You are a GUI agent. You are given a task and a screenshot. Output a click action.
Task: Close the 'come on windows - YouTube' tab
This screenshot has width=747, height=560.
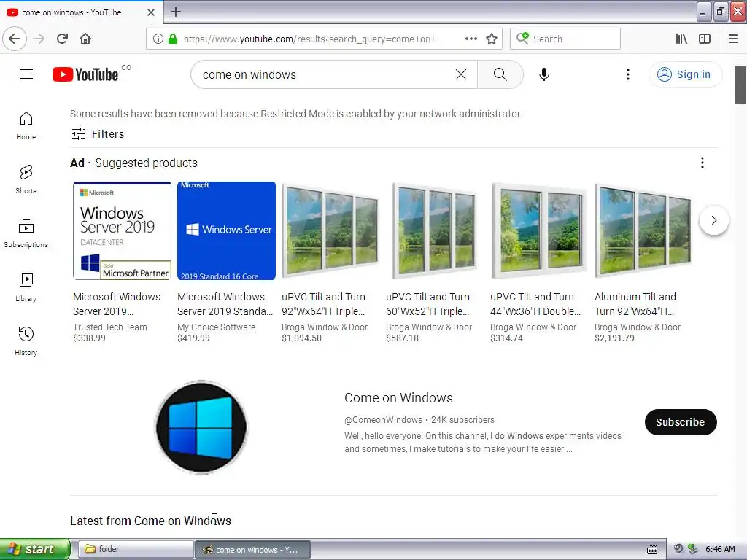[x=151, y=12]
